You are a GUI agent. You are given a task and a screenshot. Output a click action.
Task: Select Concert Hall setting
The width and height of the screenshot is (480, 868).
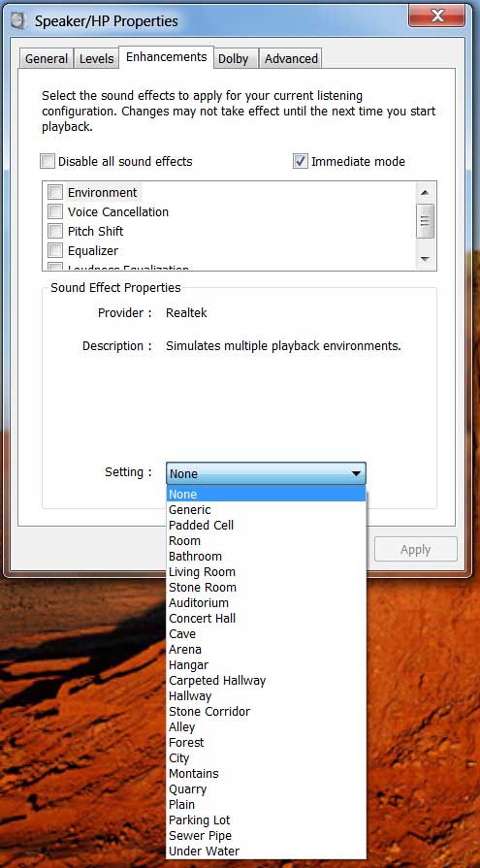tap(267, 619)
